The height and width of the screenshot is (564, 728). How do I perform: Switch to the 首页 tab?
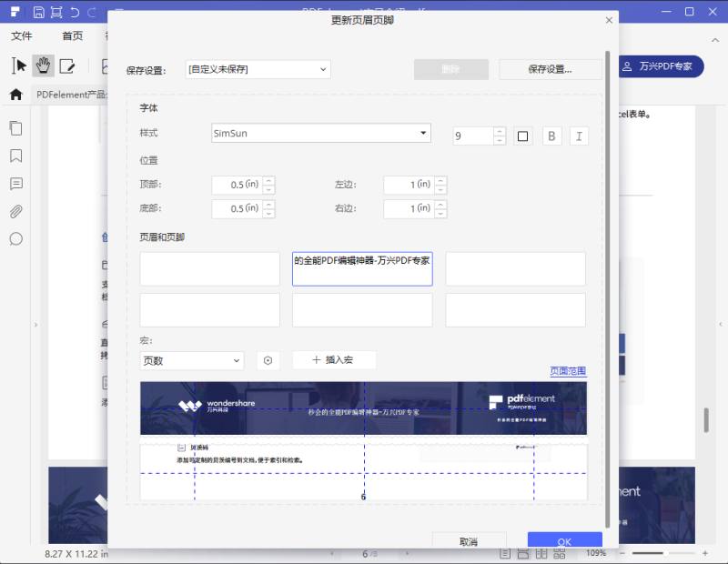pos(72,36)
